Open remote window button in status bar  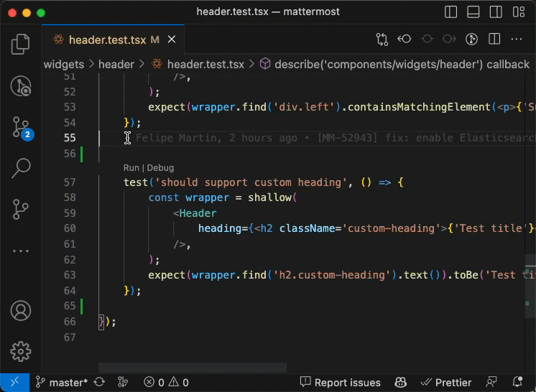(x=14, y=383)
